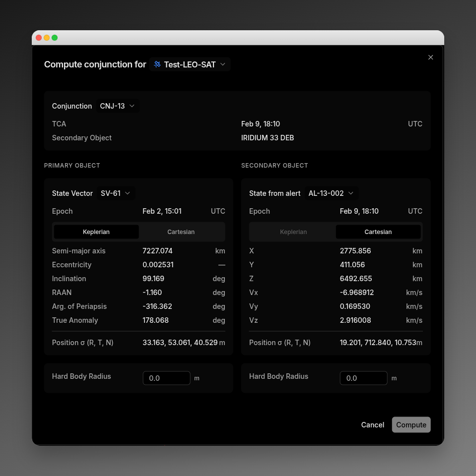Click secondary position sigma 19.201, 712.840, 10.753
Screen dimensions: 476x476
378,343
